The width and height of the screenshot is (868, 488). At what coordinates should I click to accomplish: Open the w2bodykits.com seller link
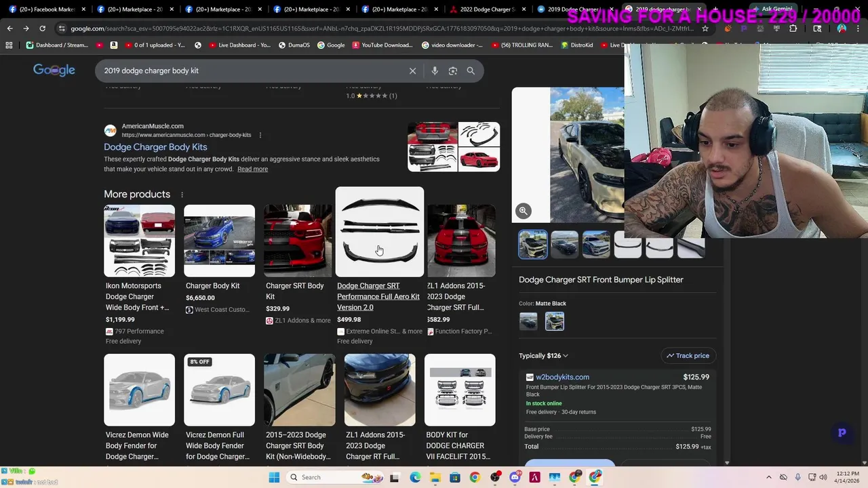(562, 377)
